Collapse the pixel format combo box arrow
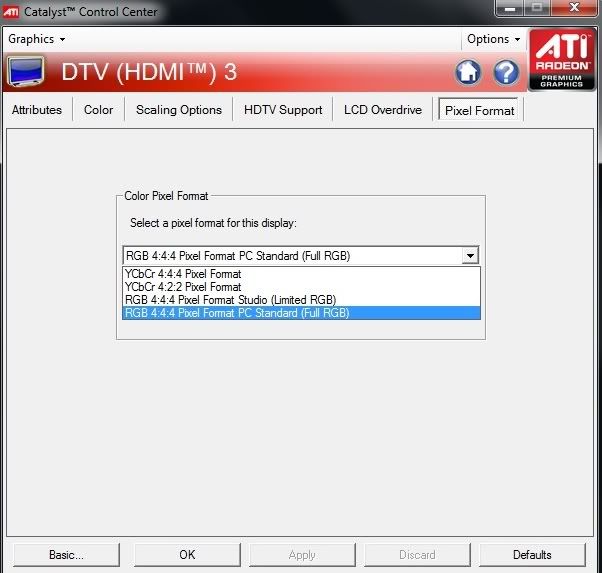Screen dimensions: 602x573 click(470, 255)
